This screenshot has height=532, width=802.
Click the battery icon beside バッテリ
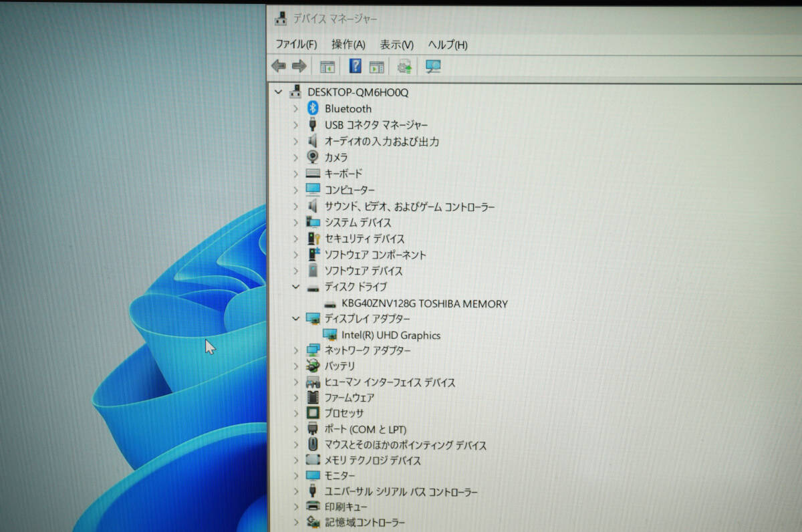click(x=313, y=366)
